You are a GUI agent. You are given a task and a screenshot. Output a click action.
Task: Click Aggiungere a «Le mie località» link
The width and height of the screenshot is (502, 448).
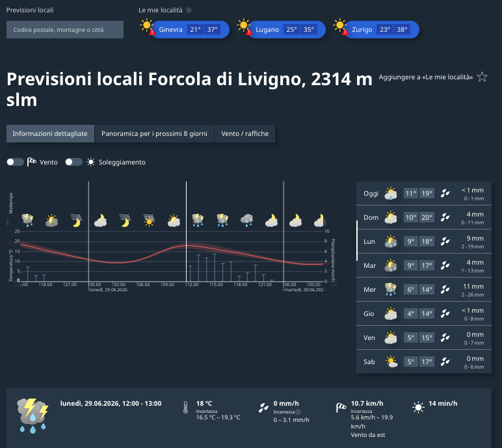425,77
